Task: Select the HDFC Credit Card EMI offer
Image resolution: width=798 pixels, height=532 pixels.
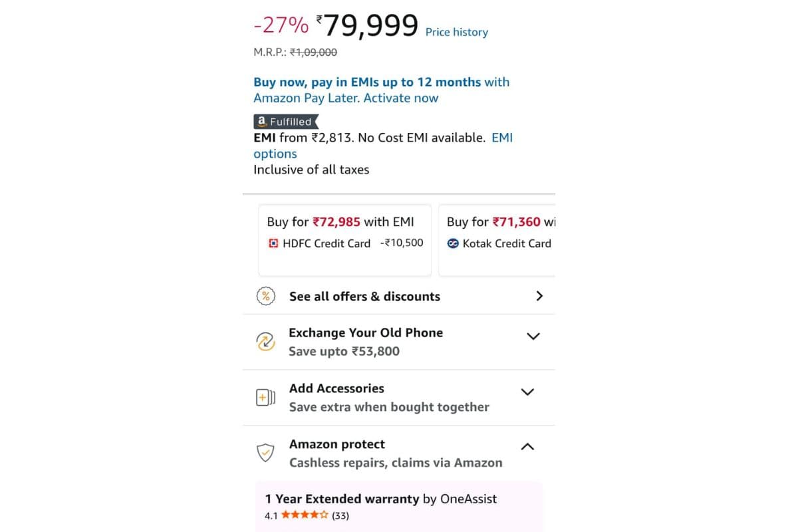Action: (x=344, y=240)
